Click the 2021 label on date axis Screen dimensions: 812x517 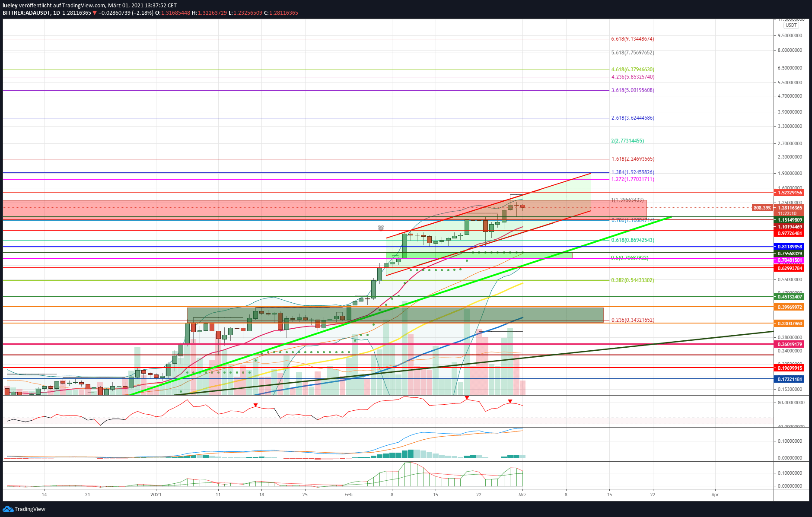click(156, 495)
